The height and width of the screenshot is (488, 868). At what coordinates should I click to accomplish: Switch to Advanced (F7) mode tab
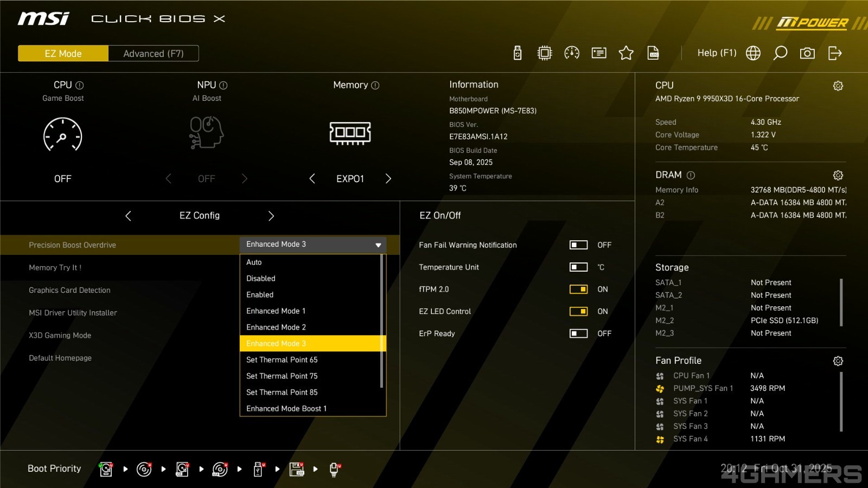pos(154,54)
